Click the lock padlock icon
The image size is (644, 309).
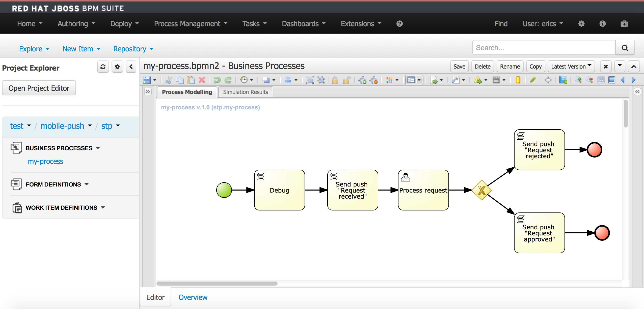(335, 80)
